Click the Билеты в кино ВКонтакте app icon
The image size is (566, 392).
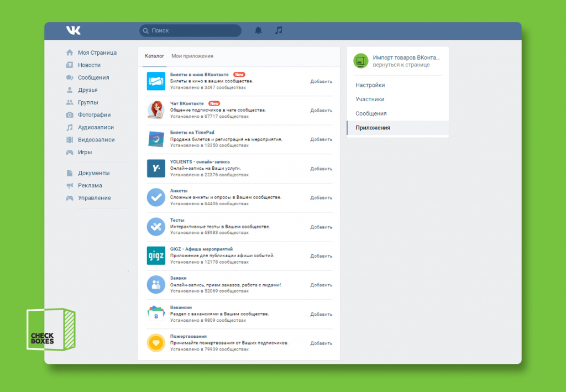[x=156, y=81]
